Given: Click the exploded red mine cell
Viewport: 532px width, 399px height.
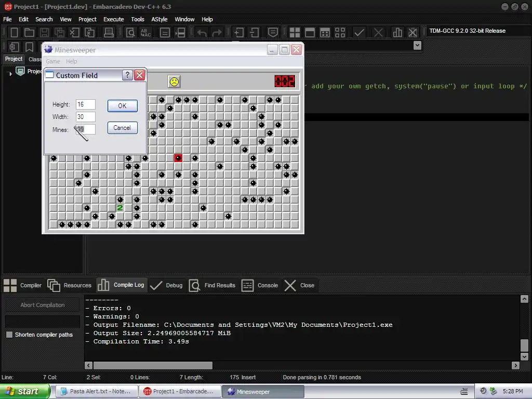Looking at the screenshot, I should point(178,158).
